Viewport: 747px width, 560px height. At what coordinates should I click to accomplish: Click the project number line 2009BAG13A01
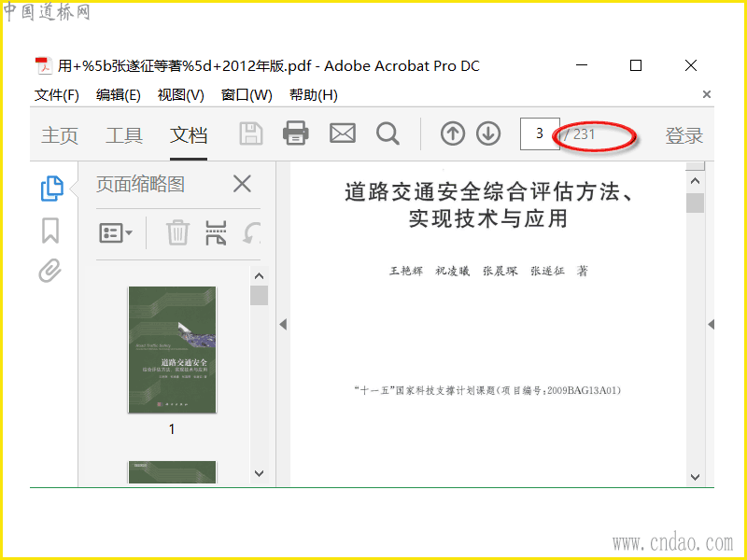pyautogui.click(x=487, y=390)
